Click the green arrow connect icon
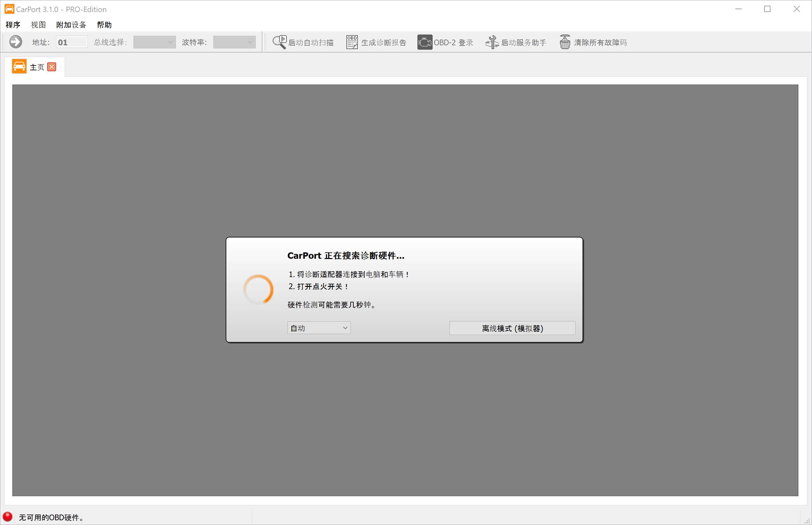The height and width of the screenshot is (525, 812). point(16,42)
